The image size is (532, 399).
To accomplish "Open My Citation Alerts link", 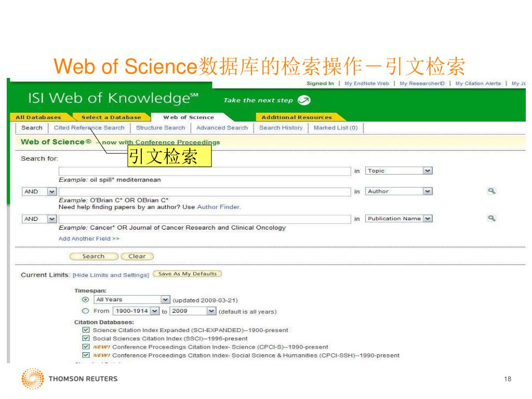I will click(x=478, y=84).
